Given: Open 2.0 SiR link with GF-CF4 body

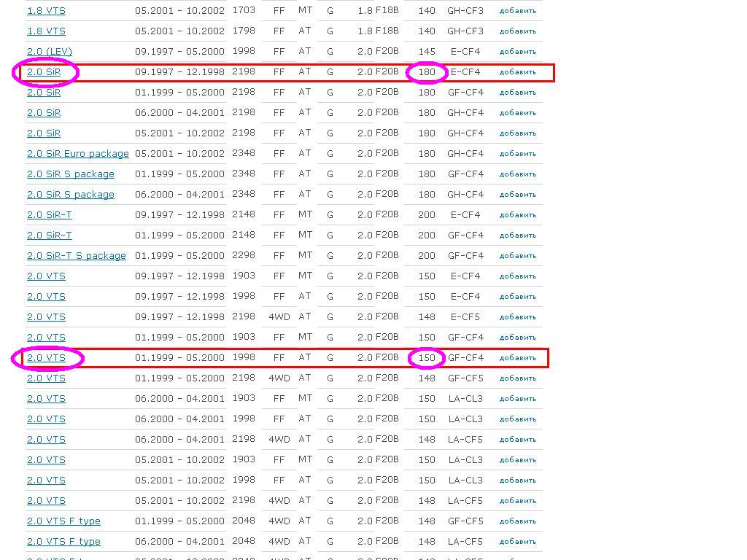Looking at the screenshot, I should [x=44, y=93].
